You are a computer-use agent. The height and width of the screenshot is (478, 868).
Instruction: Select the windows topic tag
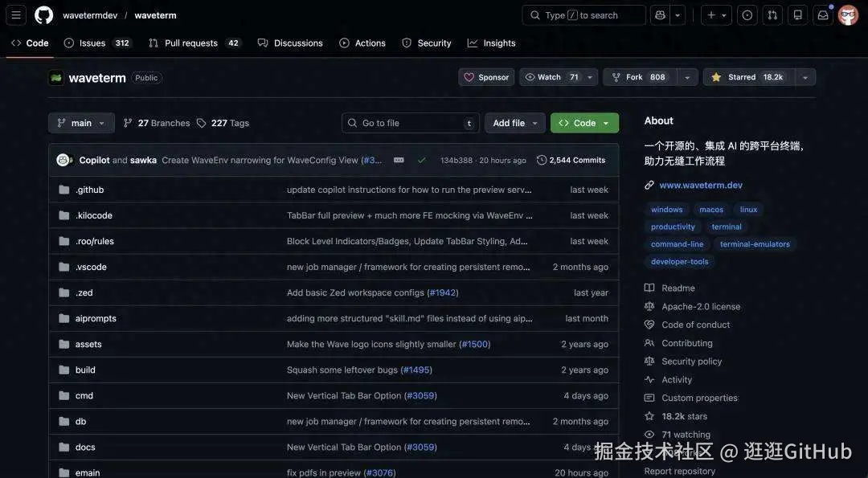[x=666, y=210]
